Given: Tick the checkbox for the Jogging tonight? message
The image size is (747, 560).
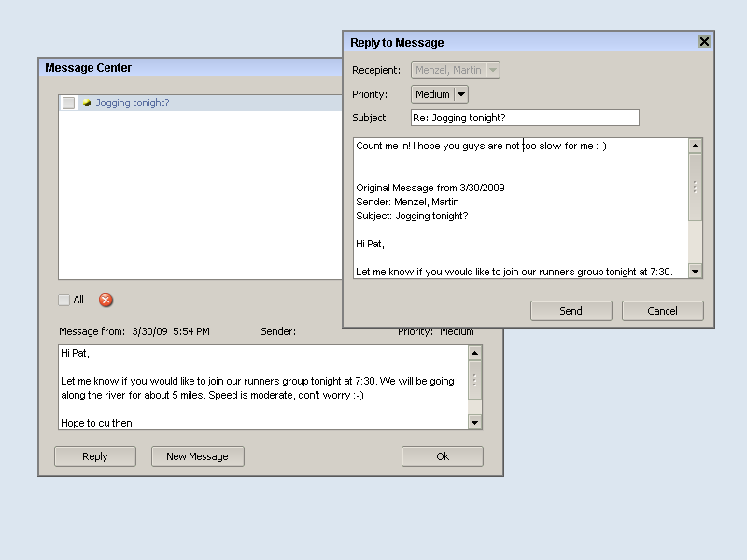Looking at the screenshot, I should click(68, 104).
